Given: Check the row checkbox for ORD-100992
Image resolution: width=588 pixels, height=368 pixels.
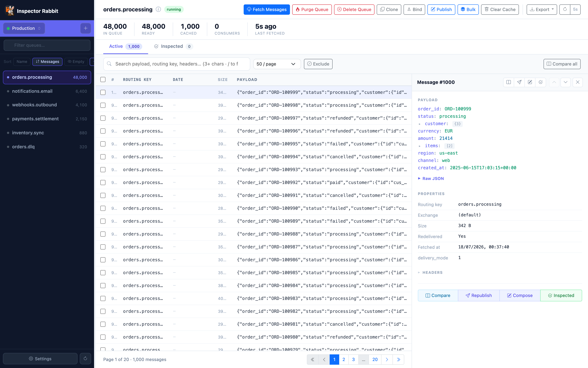Looking at the screenshot, I should [x=103, y=183].
